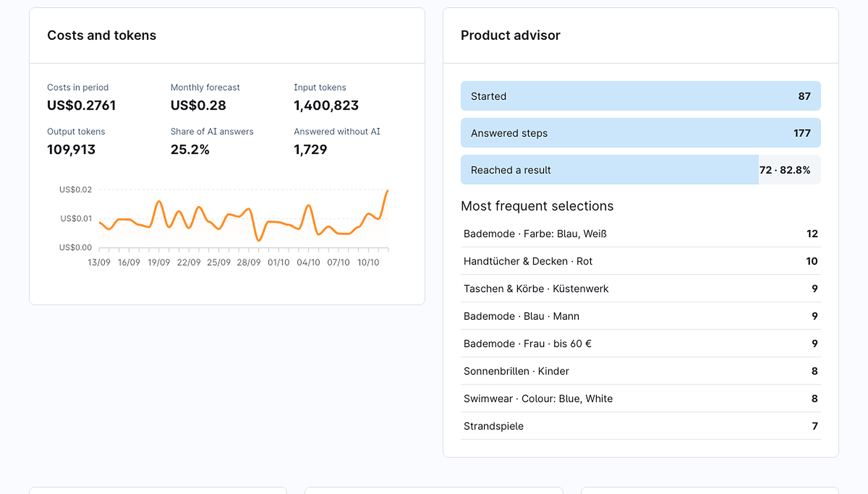Image resolution: width=868 pixels, height=494 pixels.
Task: Click the Product advisor heading
Action: click(510, 35)
